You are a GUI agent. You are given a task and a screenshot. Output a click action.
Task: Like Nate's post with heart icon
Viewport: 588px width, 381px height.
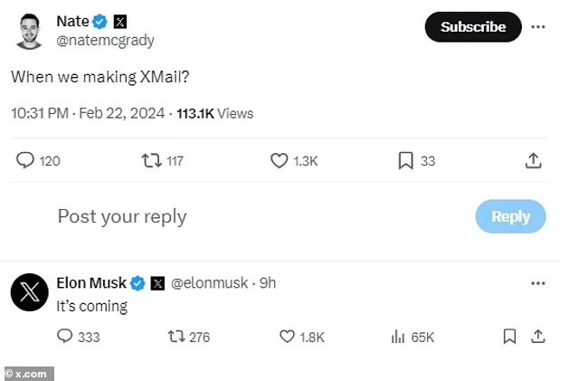[x=280, y=160]
